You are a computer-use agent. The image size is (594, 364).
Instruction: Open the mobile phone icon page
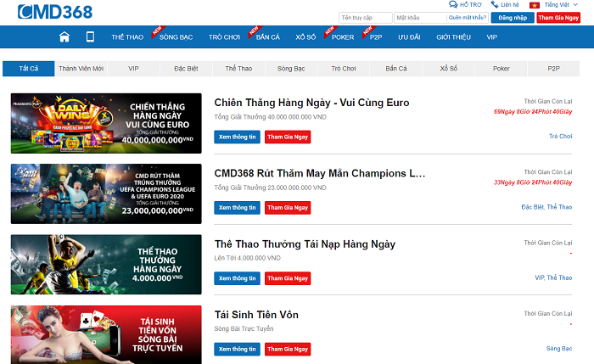coord(90,36)
